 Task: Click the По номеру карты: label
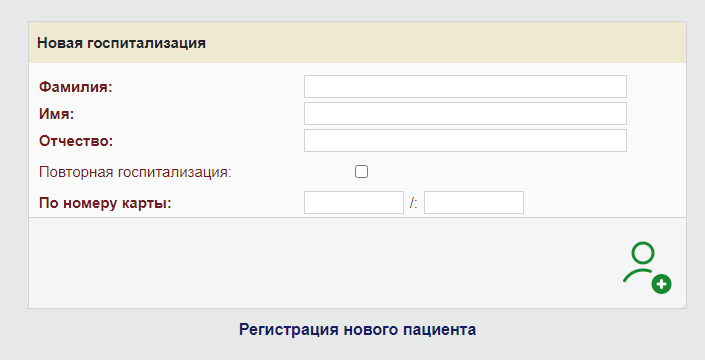[105, 203]
